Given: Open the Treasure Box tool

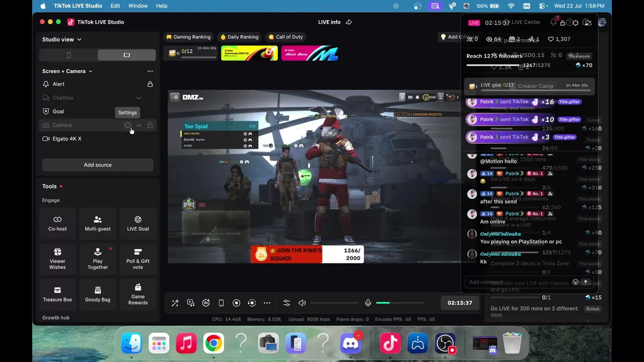Looking at the screenshot, I should (57, 294).
